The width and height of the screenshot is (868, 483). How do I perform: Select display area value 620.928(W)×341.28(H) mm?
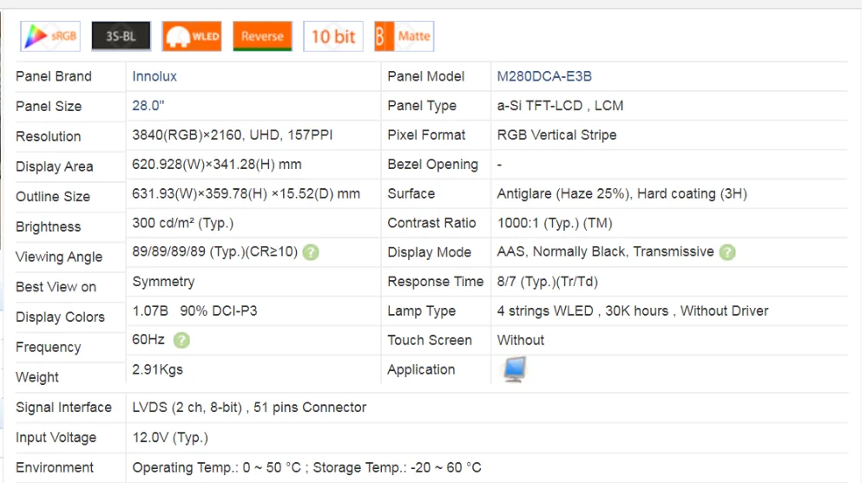[216, 164]
